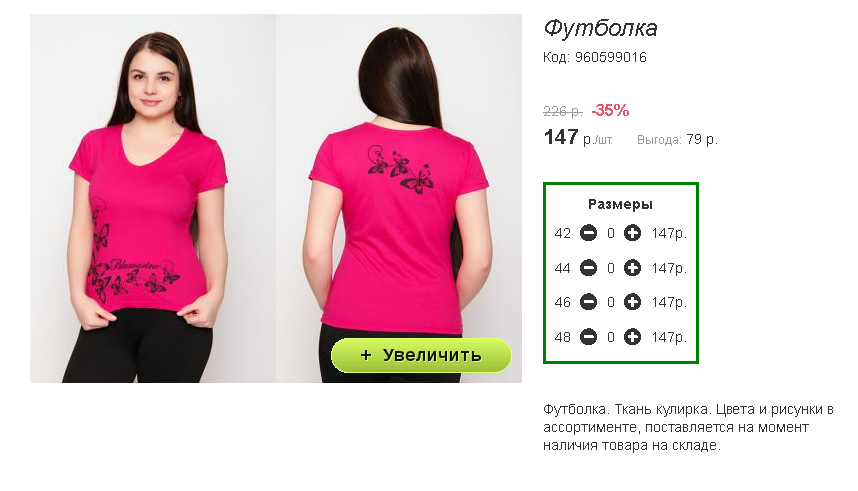Screen dimensions: 858x491
Task: Click the Размеры sizes heading
Action: [621, 205]
